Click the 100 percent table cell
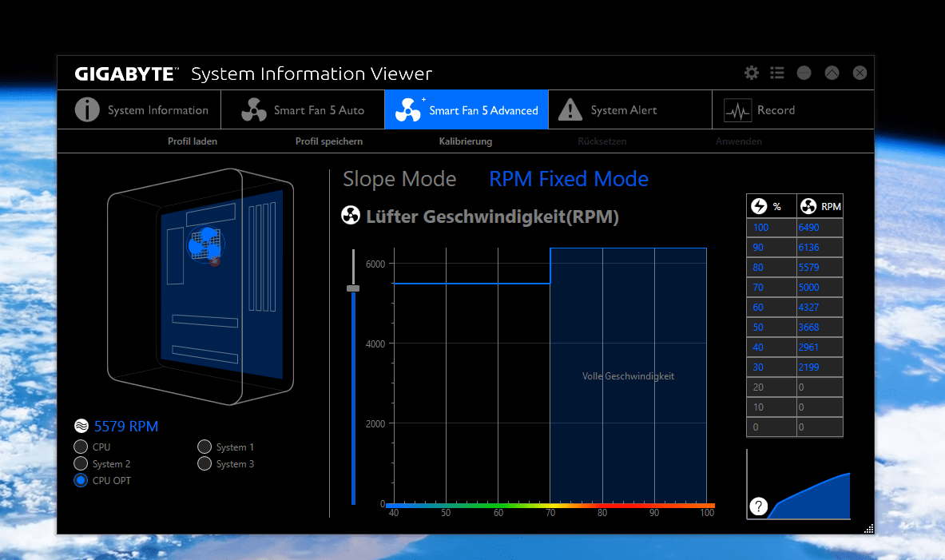The image size is (945, 560). 772,227
